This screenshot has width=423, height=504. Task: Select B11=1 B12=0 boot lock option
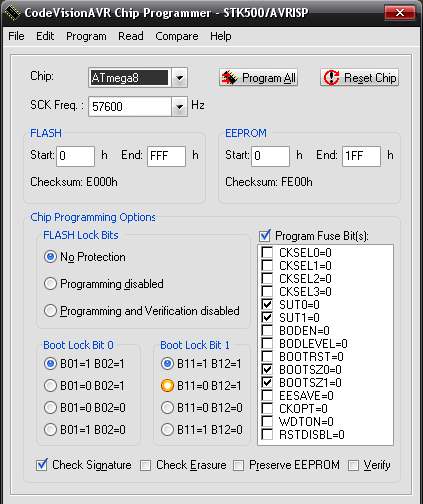167,430
